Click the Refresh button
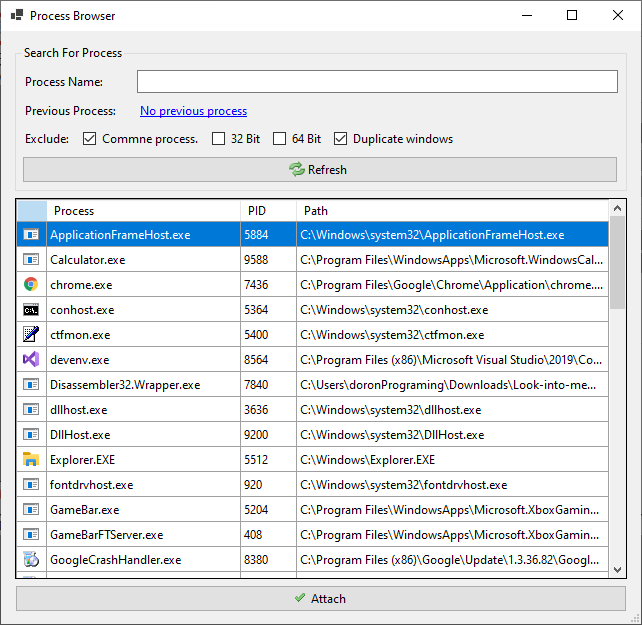642x625 pixels. (x=320, y=170)
